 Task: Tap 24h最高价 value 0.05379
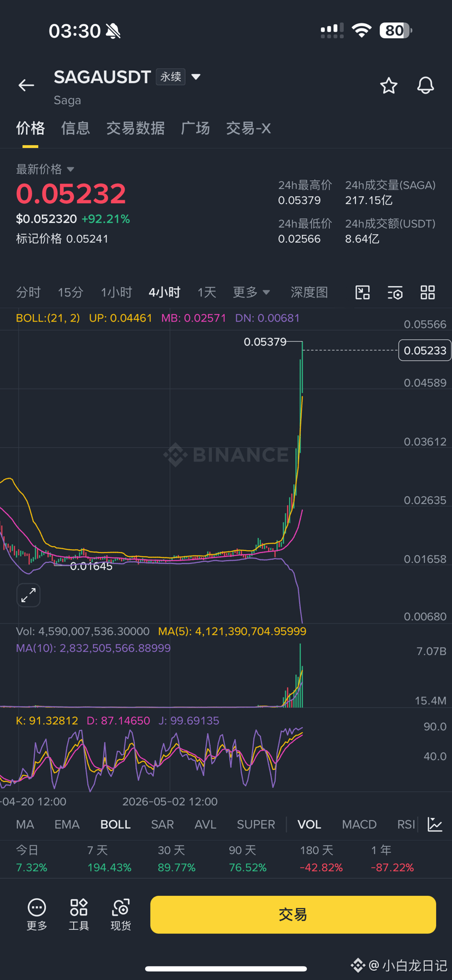299,200
